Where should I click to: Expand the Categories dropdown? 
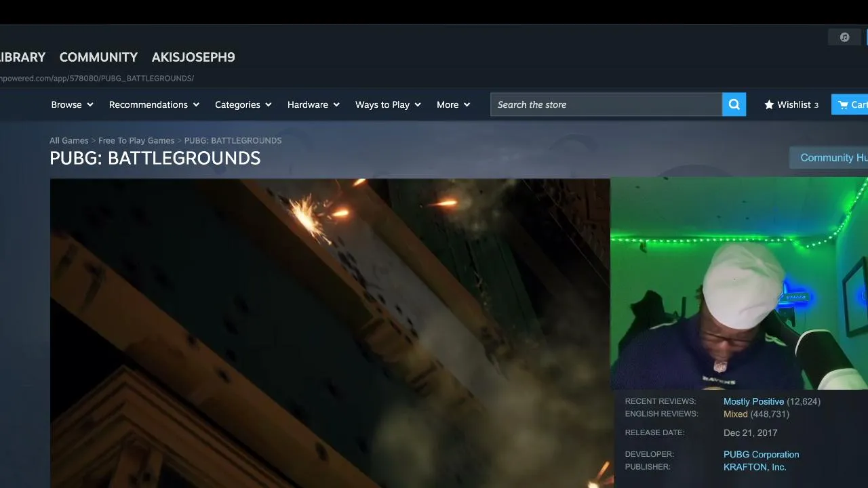click(x=243, y=104)
